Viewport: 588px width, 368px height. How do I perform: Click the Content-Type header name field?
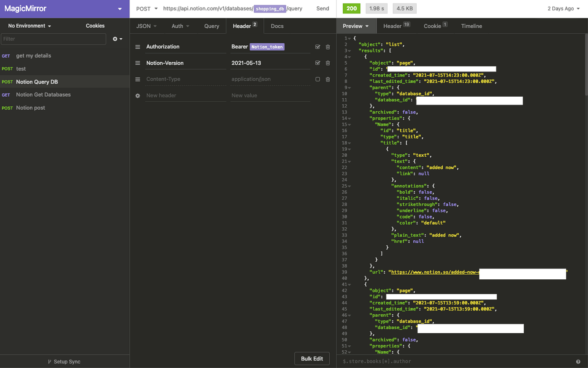coord(185,79)
